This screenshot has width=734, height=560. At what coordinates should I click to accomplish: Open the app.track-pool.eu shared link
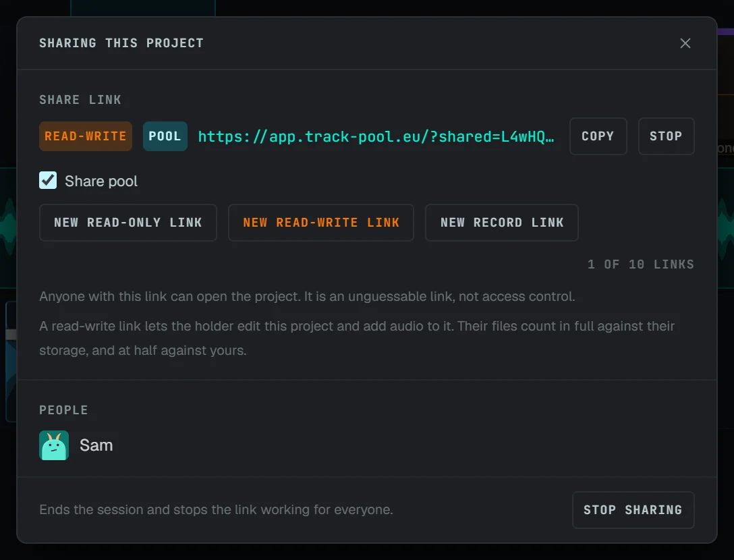(376, 136)
